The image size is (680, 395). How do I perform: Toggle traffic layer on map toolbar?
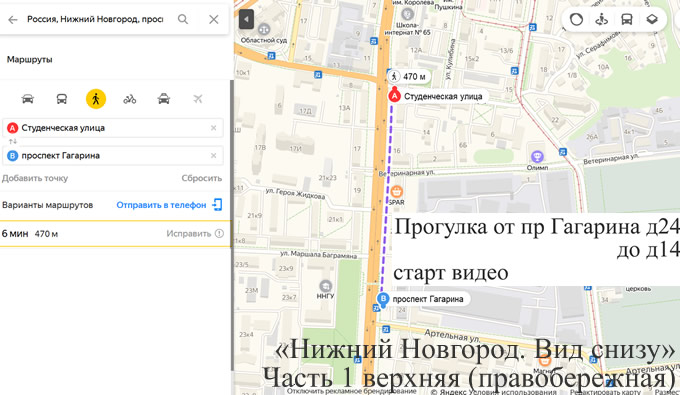576,19
